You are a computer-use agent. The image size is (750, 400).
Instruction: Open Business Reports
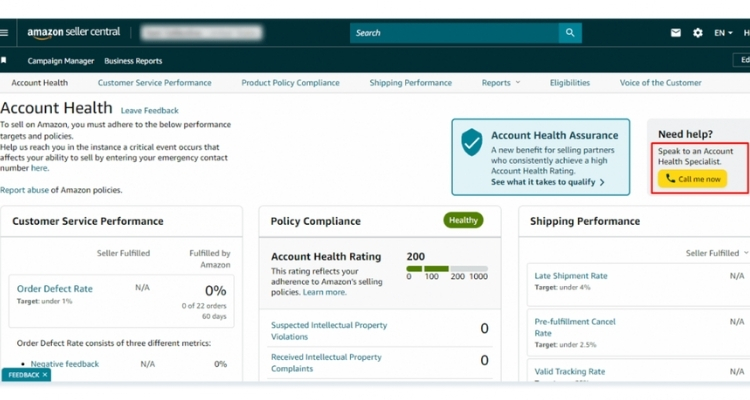pos(133,61)
